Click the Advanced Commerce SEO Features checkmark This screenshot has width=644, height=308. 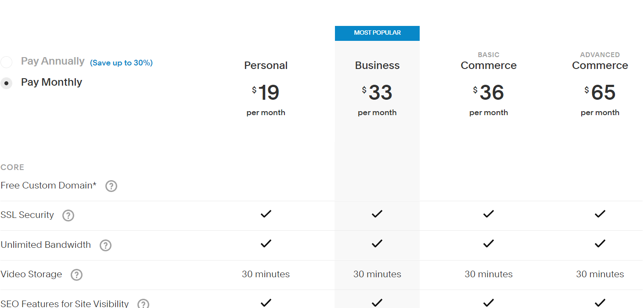pos(600,302)
